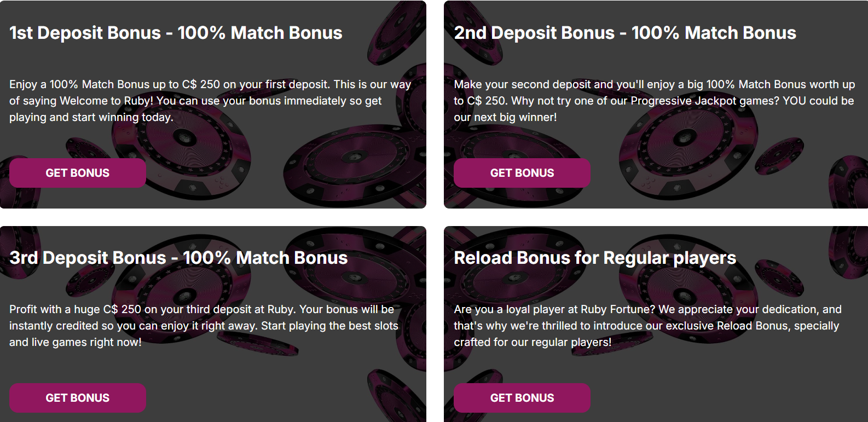Select the 1st Deposit Bonus heading
Image resolution: width=868 pixels, height=422 pixels.
click(x=176, y=33)
